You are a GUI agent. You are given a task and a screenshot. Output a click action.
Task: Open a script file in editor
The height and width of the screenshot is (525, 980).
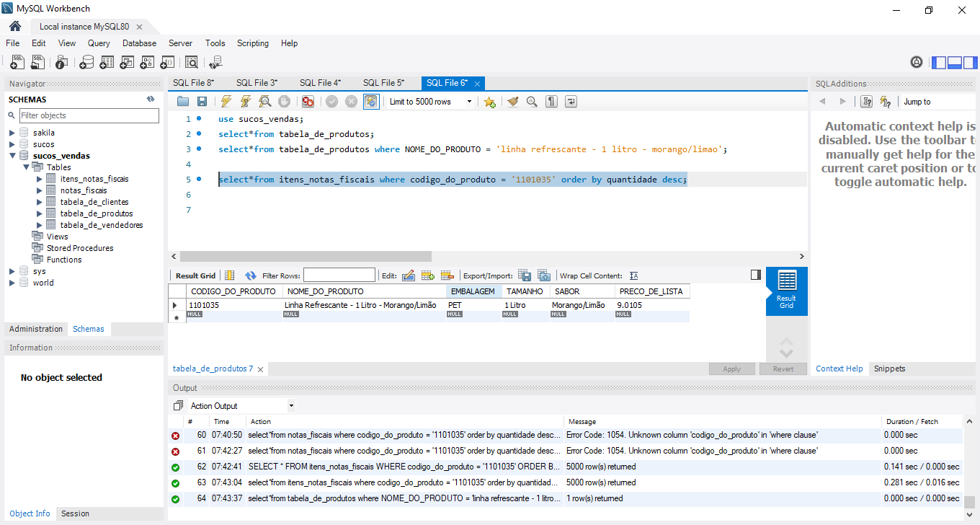coord(183,102)
